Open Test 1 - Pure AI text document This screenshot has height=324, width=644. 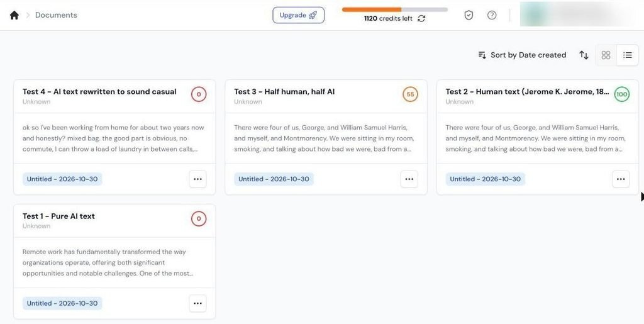[58, 216]
